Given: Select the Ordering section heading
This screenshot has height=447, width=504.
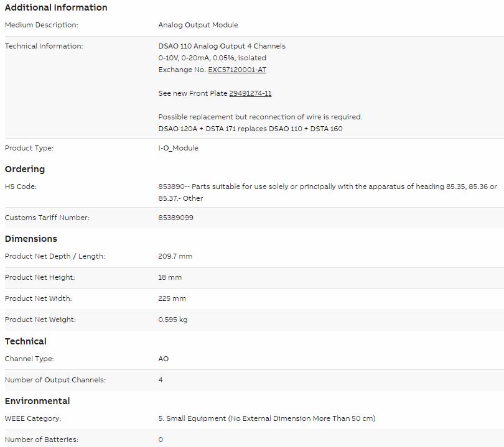Looking at the screenshot, I should click(25, 169).
